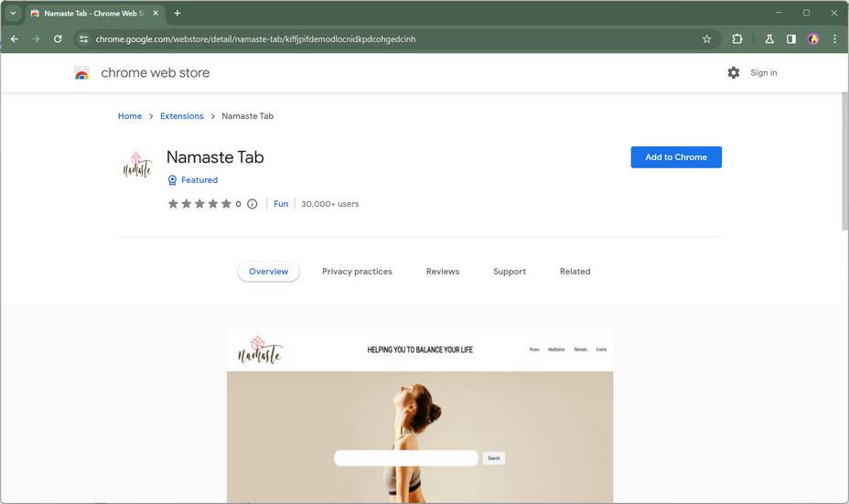Viewport: 849px width, 504px height.
Task: Click the Add to Chrome button
Action: point(676,157)
